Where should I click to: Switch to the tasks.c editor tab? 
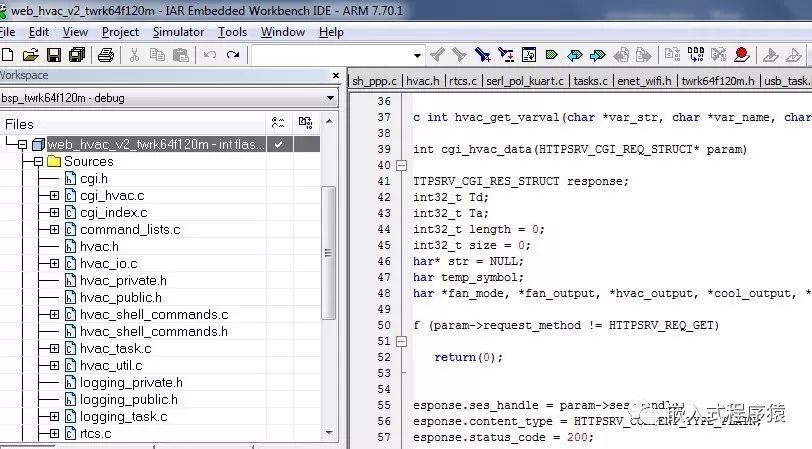[590, 81]
